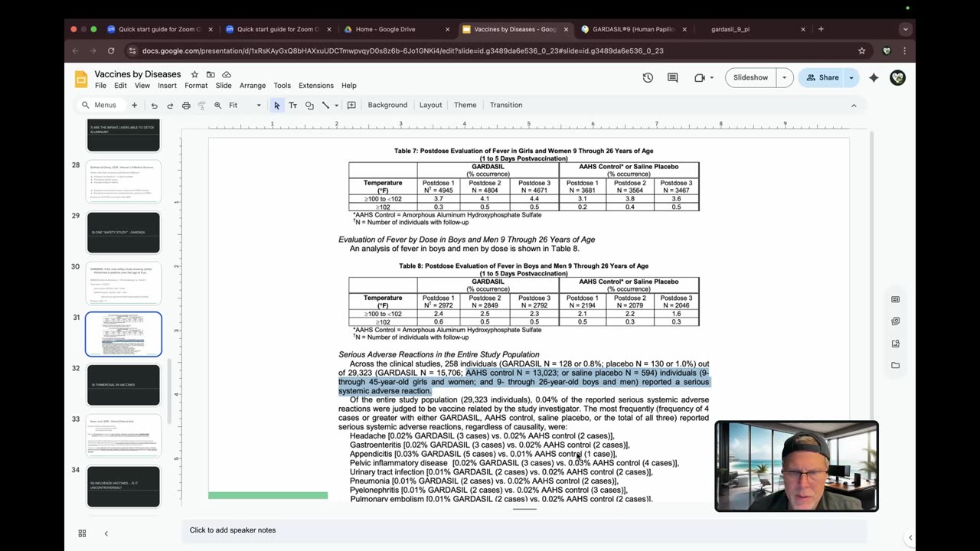Open Chrome tab search dropdown
980x551 pixels.
[x=905, y=29]
